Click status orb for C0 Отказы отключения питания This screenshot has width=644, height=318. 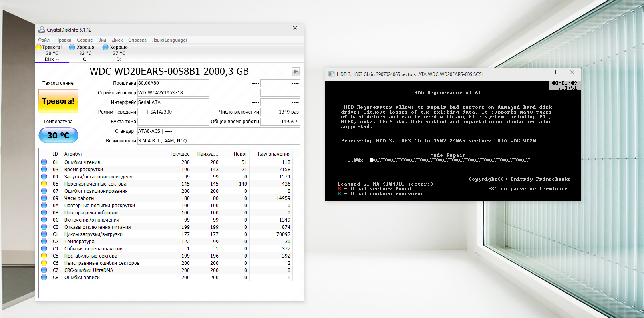coord(44,227)
